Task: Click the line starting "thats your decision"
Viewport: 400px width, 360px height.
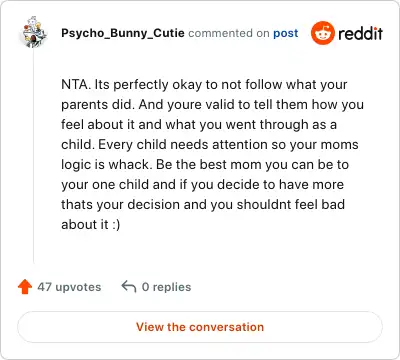Action: pos(203,205)
